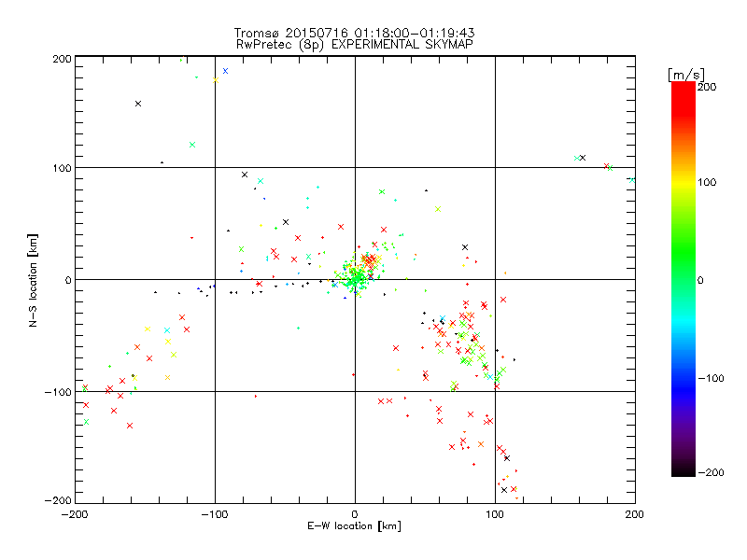The width and height of the screenshot is (747, 560).
Task: Click the 'N-S location [km]' axis label
Action: [x=33, y=280]
